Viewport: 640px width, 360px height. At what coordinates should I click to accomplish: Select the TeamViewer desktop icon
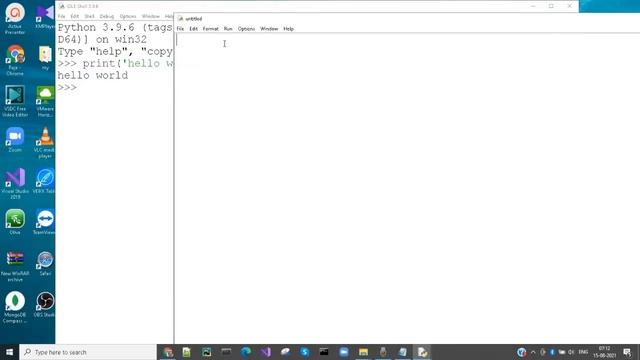click(45, 222)
